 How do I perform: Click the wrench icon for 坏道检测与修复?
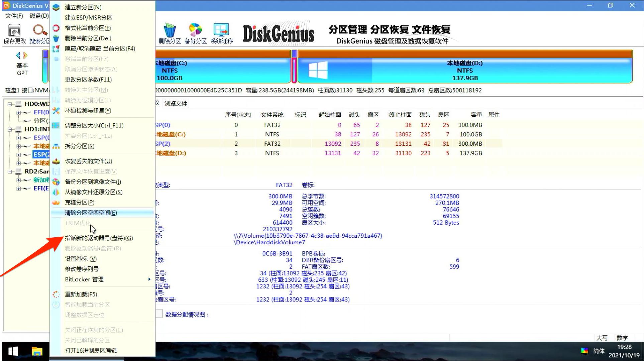tap(56, 111)
